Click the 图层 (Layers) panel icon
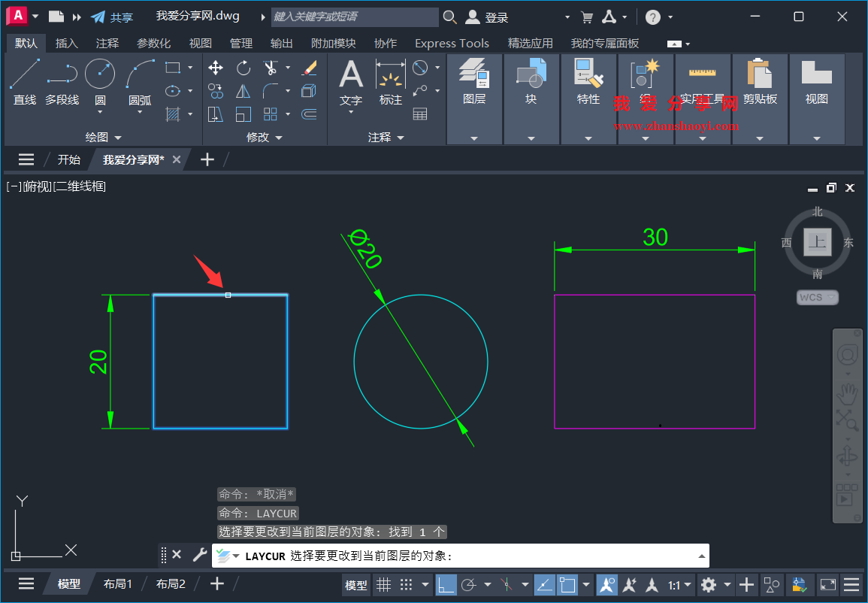This screenshot has height=603, width=868. click(474, 79)
